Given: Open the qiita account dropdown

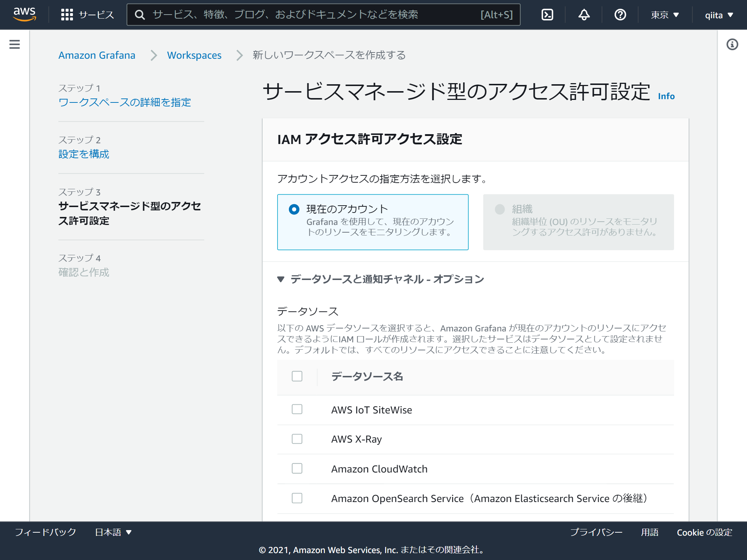Looking at the screenshot, I should pos(719,15).
